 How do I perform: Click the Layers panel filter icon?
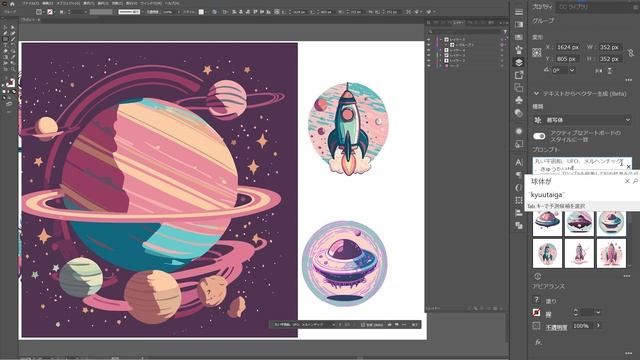pos(505,31)
